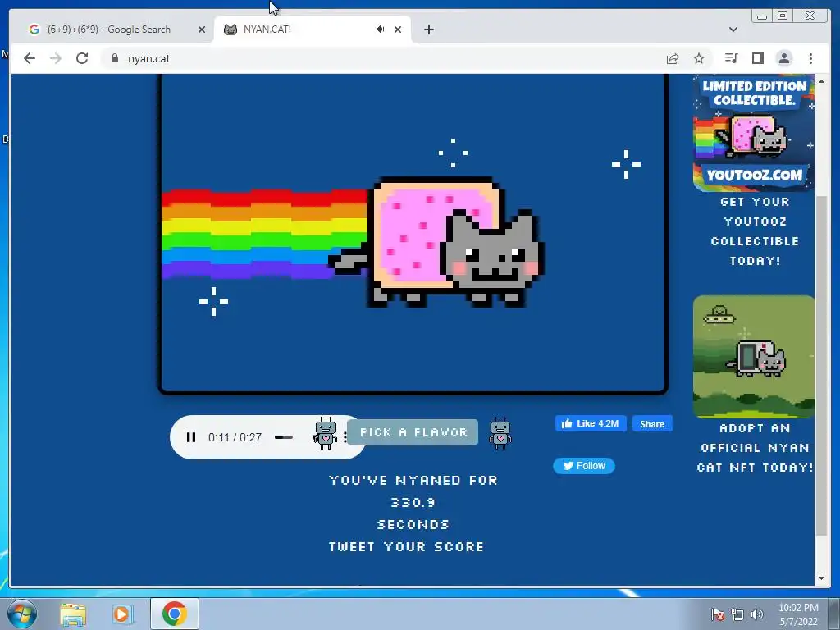
Task: Switch to the (6+9)+(6*9) Google Search tab
Action: click(109, 30)
